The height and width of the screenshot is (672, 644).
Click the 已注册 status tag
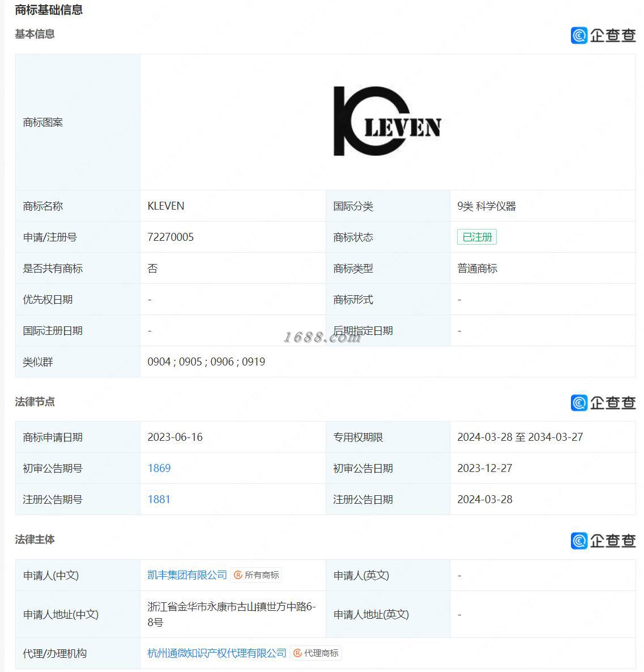pyautogui.click(x=477, y=237)
